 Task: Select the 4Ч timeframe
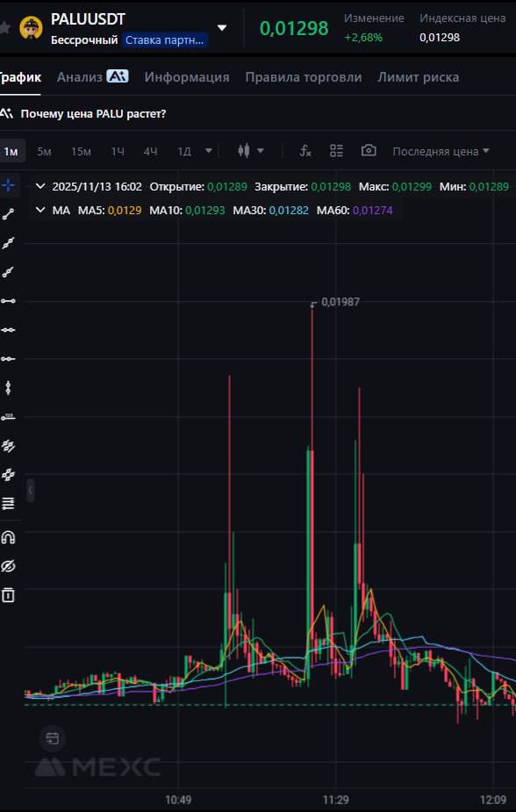[x=151, y=151]
